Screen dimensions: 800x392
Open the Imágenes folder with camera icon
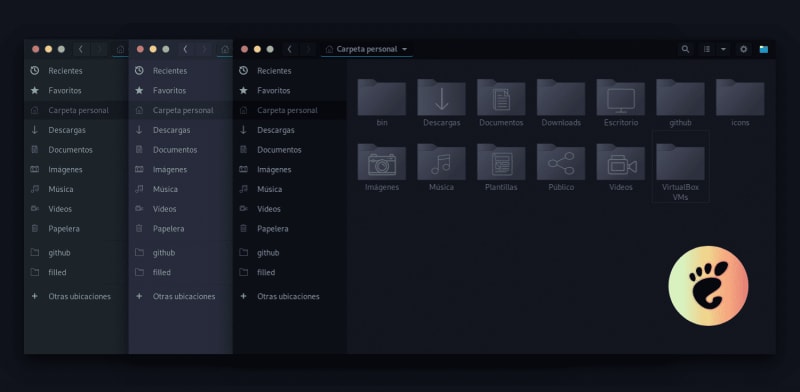(382, 162)
